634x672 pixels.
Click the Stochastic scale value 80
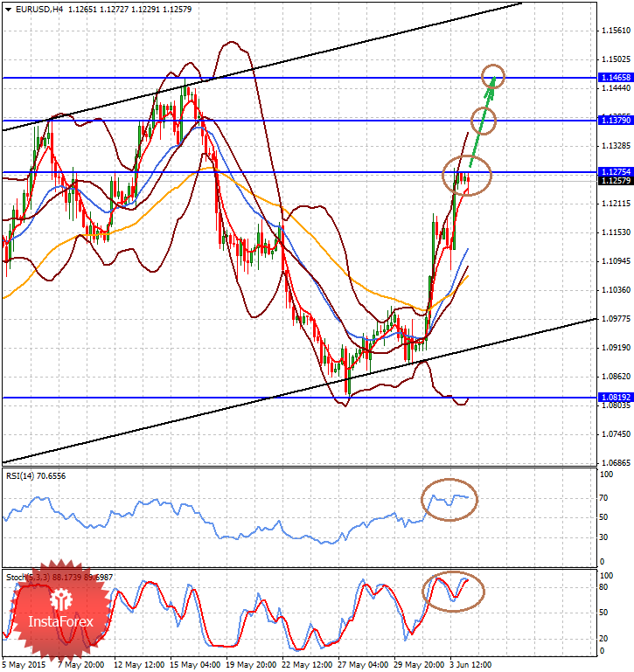click(x=603, y=587)
